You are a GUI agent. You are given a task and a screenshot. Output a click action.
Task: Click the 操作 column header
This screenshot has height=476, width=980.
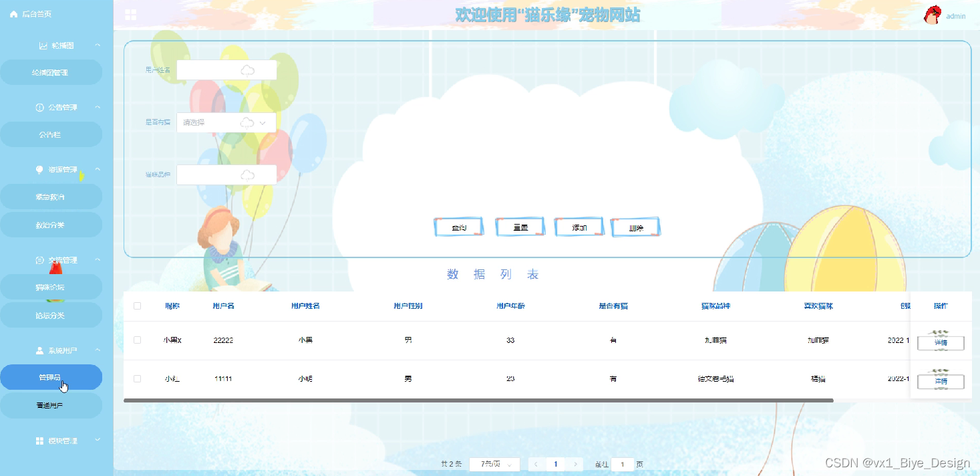pyautogui.click(x=941, y=306)
